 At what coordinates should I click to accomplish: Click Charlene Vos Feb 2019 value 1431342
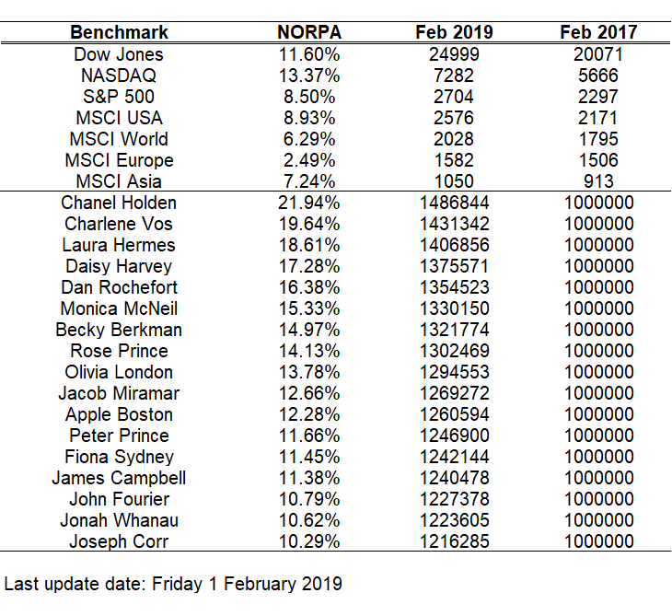pyautogui.click(x=454, y=224)
